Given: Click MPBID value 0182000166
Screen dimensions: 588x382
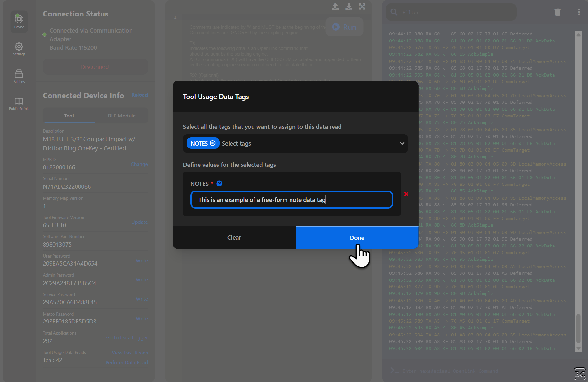Looking at the screenshot, I should click(59, 167).
